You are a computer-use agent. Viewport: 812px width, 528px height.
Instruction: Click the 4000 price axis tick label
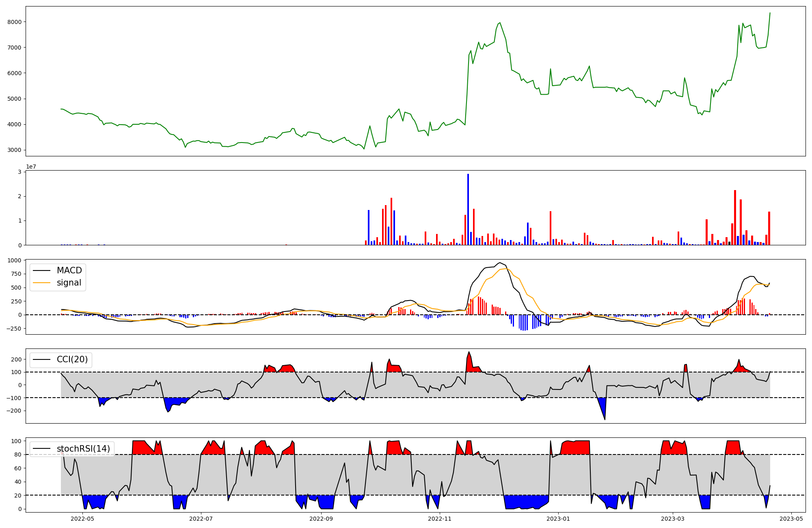click(14, 124)
